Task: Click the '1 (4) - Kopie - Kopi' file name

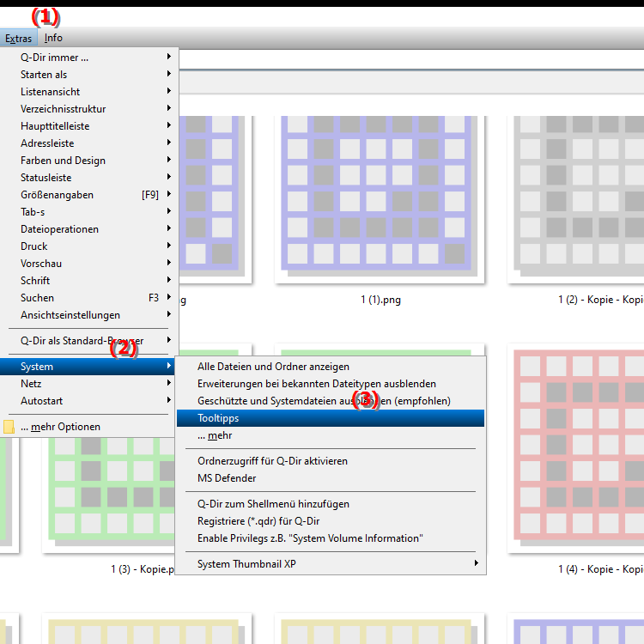Action: (601, 569)
